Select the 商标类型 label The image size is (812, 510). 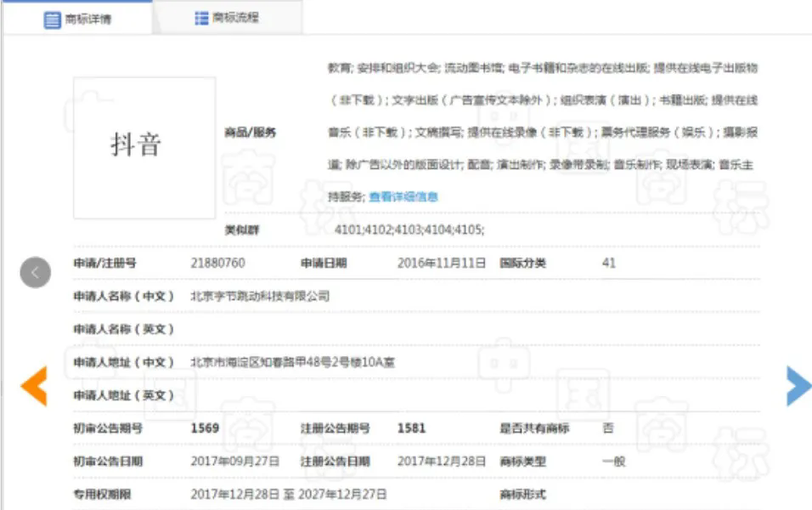[x=522, y=462]
